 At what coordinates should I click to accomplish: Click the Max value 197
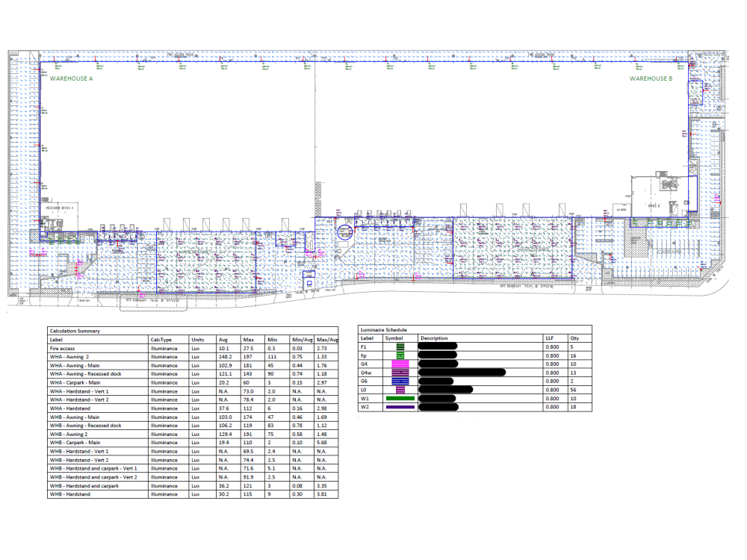pos(247,357)
